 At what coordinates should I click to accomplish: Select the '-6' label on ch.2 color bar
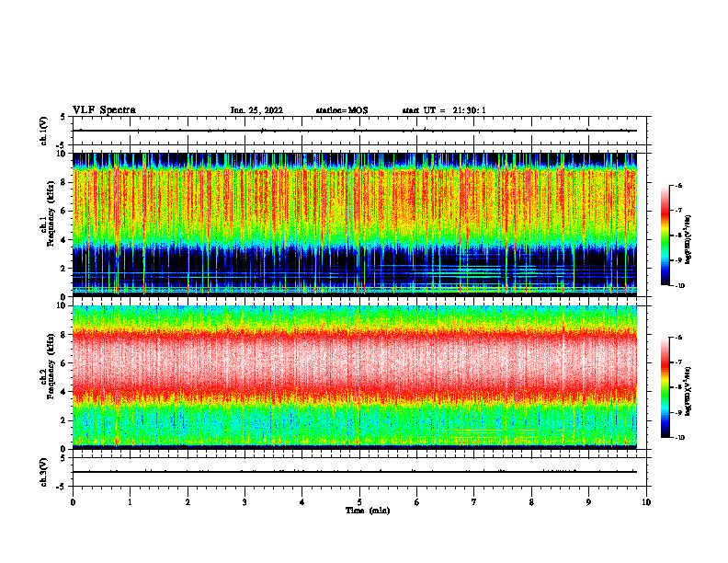(x=678, y=338)
